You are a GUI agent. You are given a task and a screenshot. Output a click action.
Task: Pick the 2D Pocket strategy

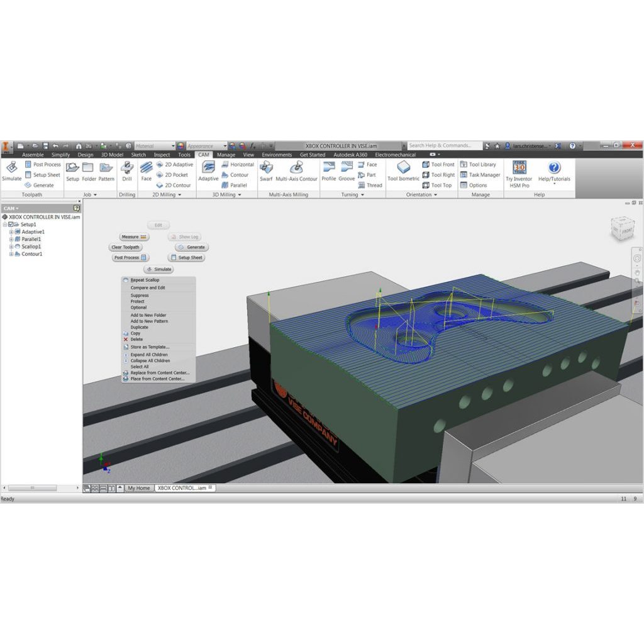point(172,175)
